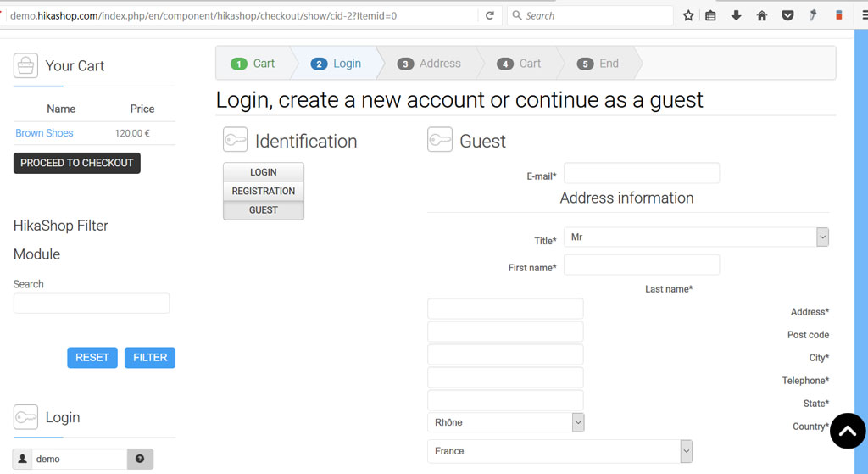Select the GUEST identification option

point(263,210)
